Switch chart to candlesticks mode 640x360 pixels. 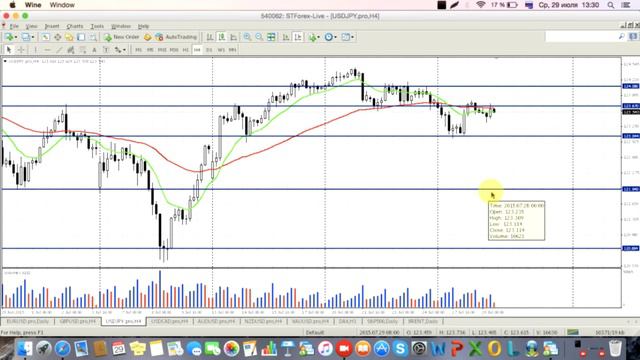click(x=222, y=37)
